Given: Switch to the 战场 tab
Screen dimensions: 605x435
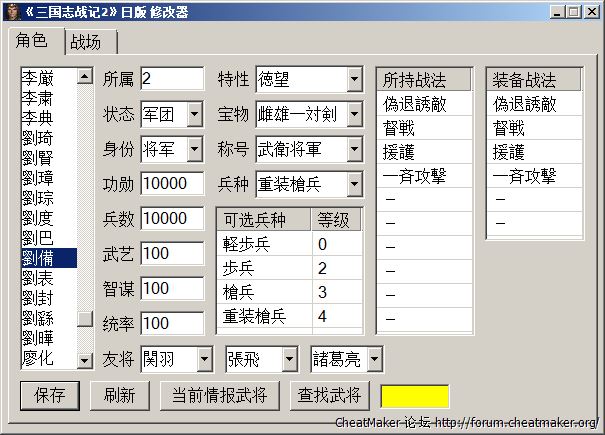Looking at the screenshot, I should [x=90, y=43].
